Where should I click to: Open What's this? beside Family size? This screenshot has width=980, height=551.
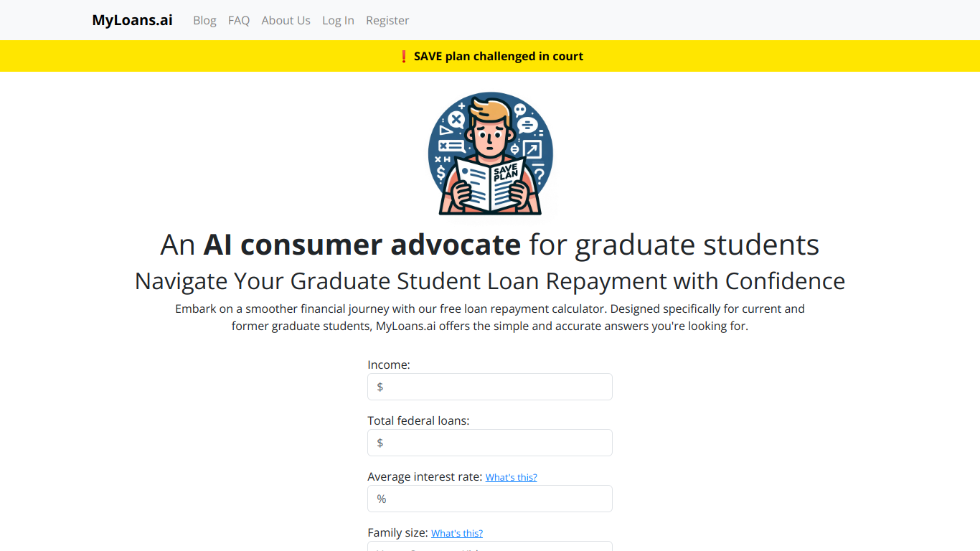coord(457,533)
